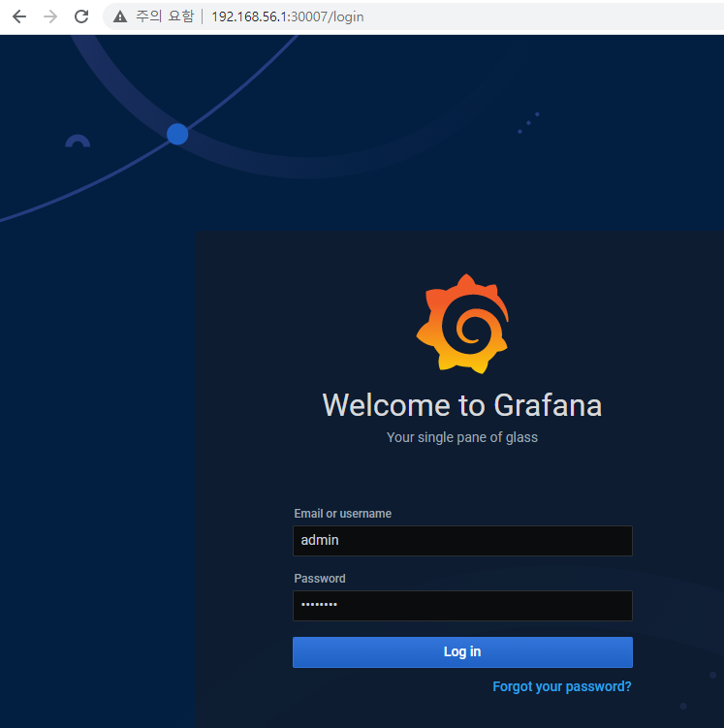Click the Log in button
Screen dimensions: 724x728
click(462, 651)
